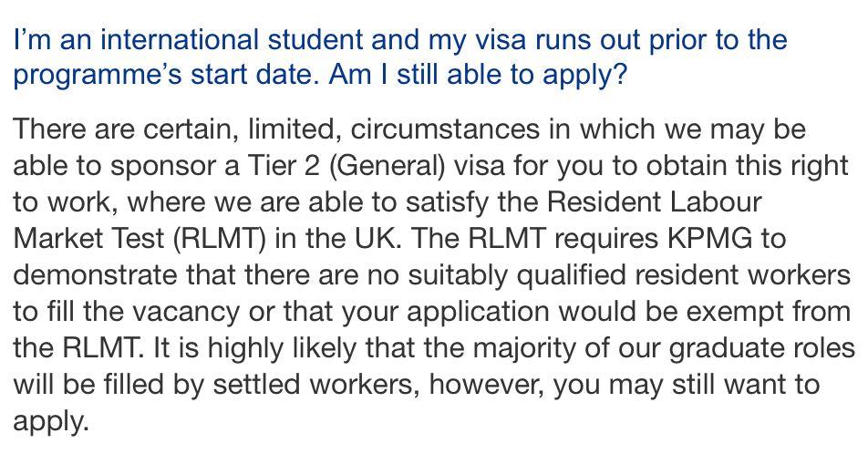The image size is (868, 454).
Task: Click the word "vacancy"
Action: tap(186, 313)
